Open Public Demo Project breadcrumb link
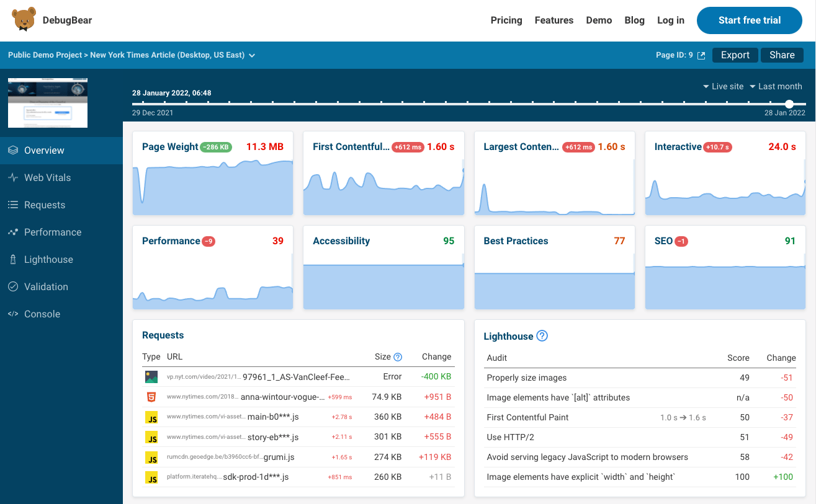 click(45, 55)
